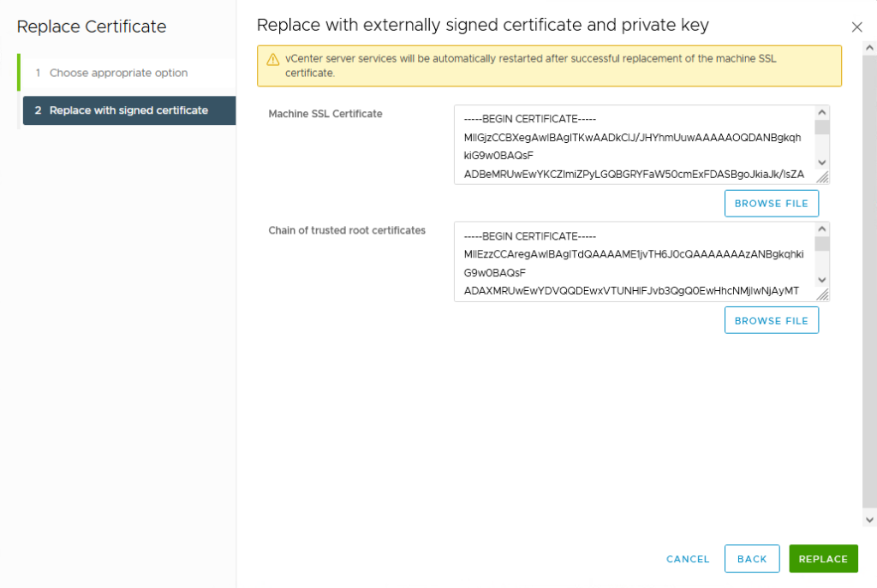
Task: Click the Machine SSL Certificate label
Action: click(325, 114)
